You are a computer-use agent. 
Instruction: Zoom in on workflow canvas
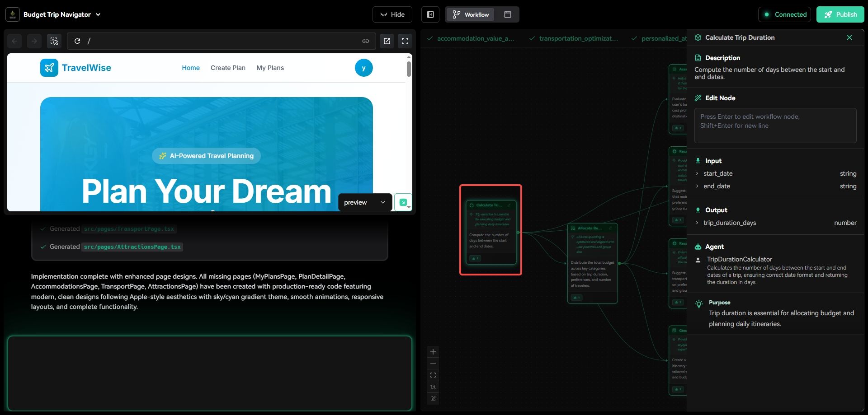click(433, 352)
